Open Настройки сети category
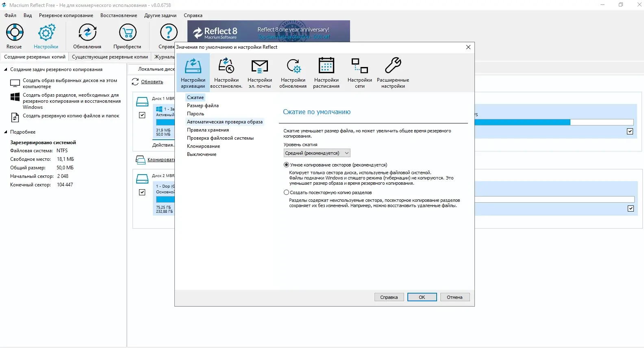The height and width of the screenshot is (348, 644). (x=360, y=73)
